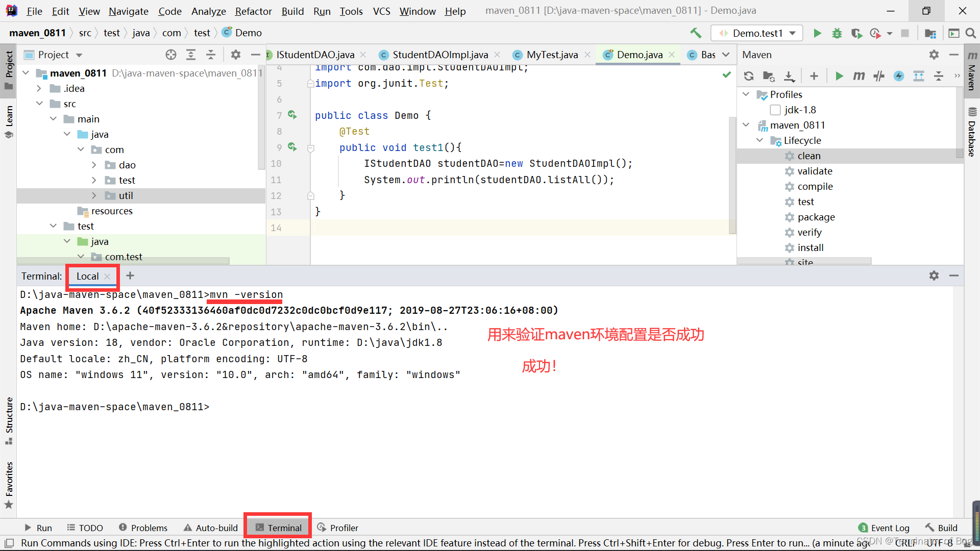Tick the jdk-1.8 profile checkbox

(x=775, y=110)
